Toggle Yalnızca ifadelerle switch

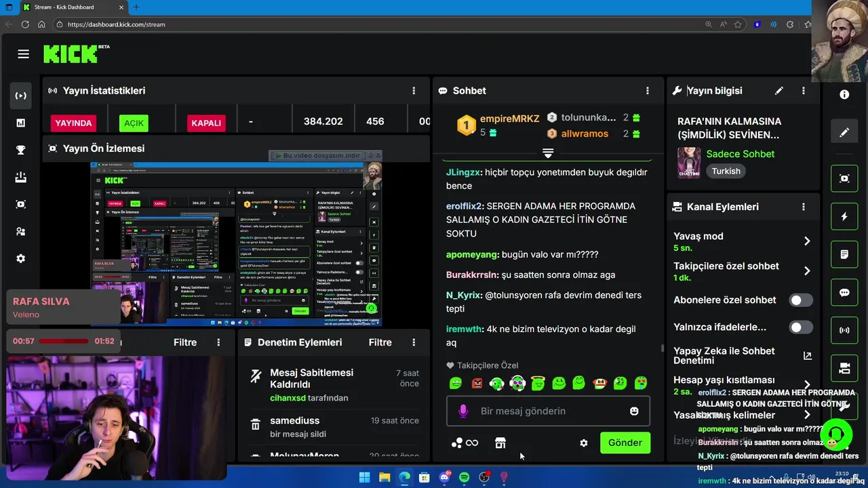800,327
